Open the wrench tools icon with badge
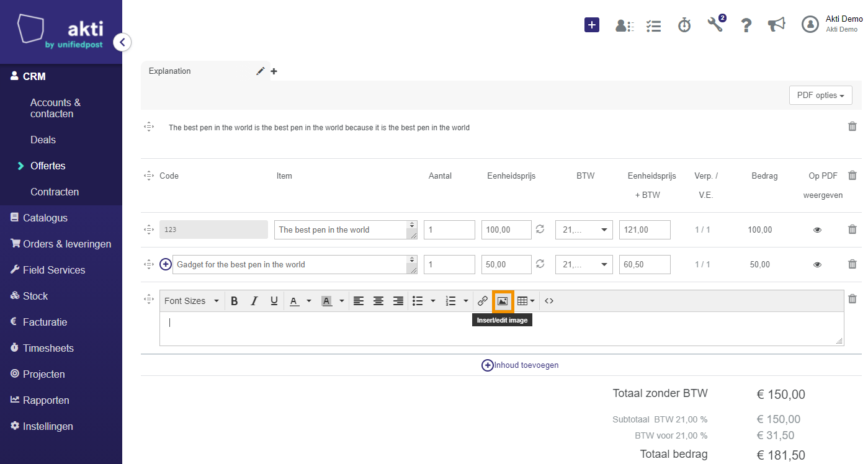868x464 pixels. (x=716, y=24)
